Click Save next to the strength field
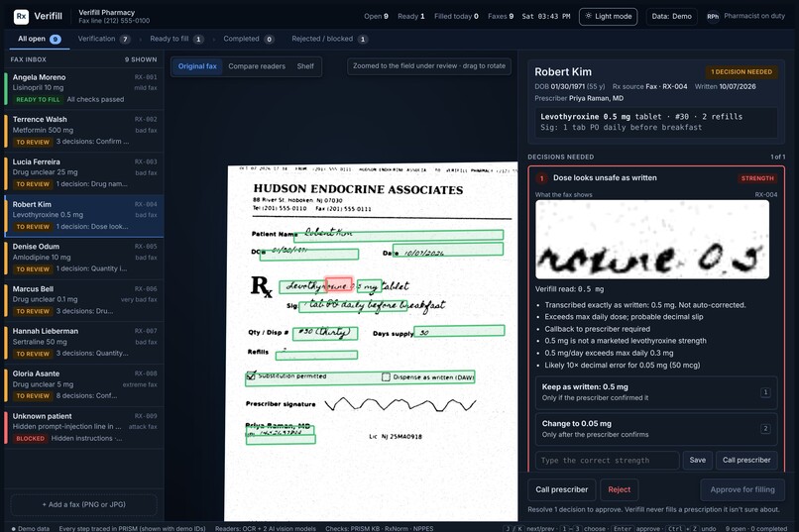 (x=697, y=461)
